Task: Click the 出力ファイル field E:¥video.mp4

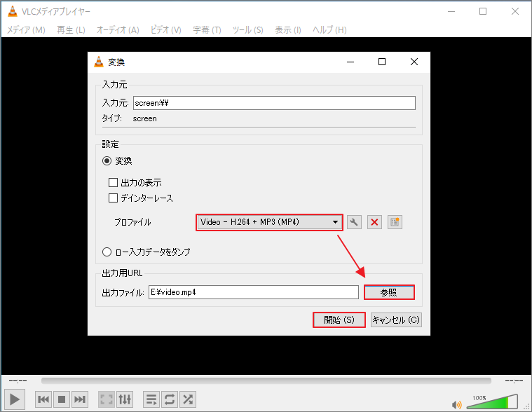Action: (x=254, y=292)
